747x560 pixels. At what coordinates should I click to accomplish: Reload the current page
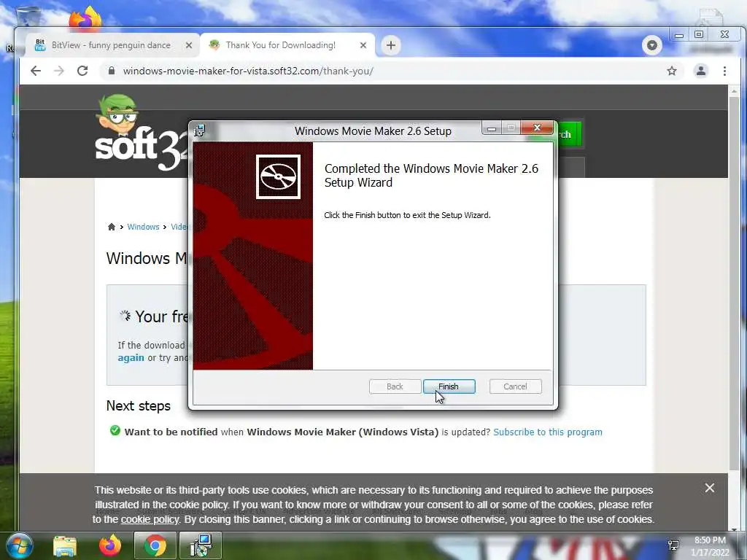pyautogui.click(x=82, y=71)
